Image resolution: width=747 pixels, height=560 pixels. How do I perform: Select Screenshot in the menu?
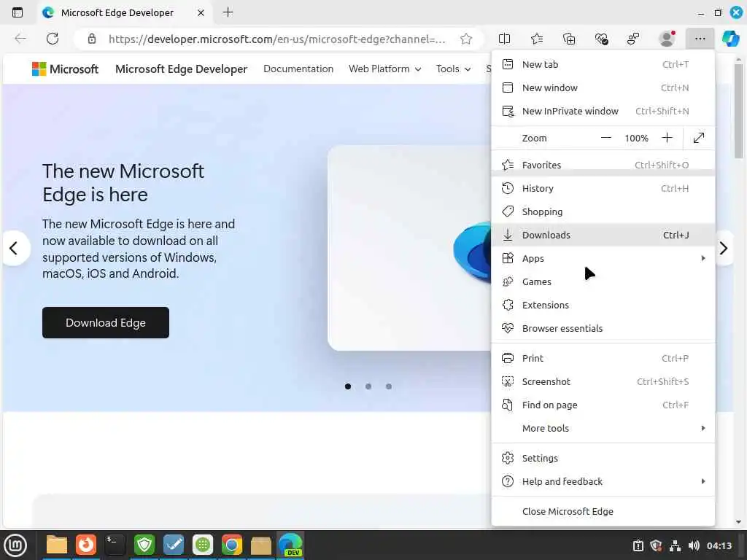(x=603, y=381)
